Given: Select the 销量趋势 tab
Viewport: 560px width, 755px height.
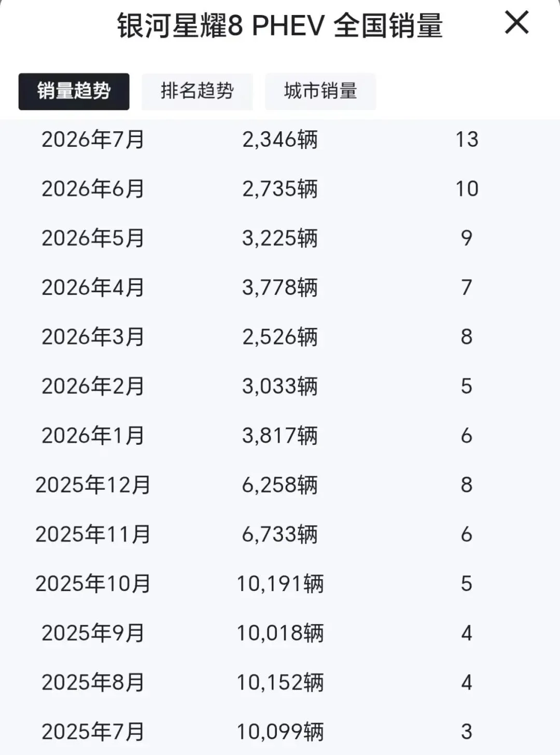Looking at the screenshot, I should [74, 91].
